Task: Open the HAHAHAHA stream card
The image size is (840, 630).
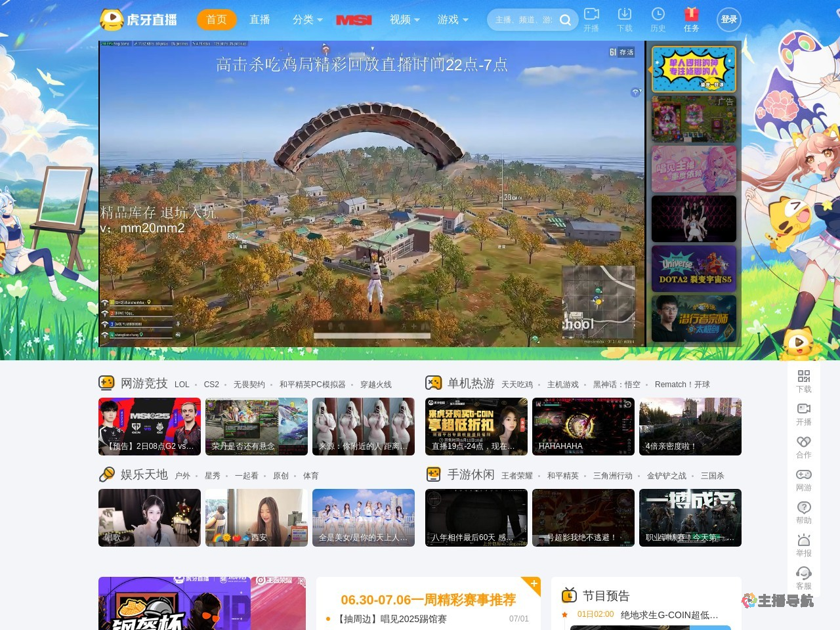Action: [583, 427]
